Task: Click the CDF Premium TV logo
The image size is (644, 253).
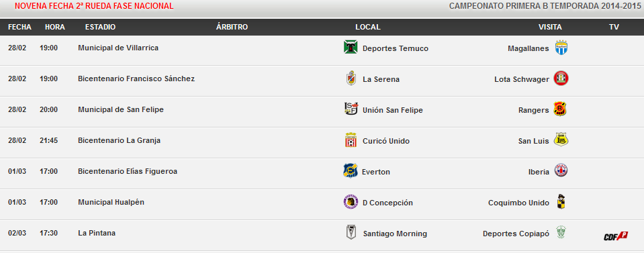Action: (616, 236)
